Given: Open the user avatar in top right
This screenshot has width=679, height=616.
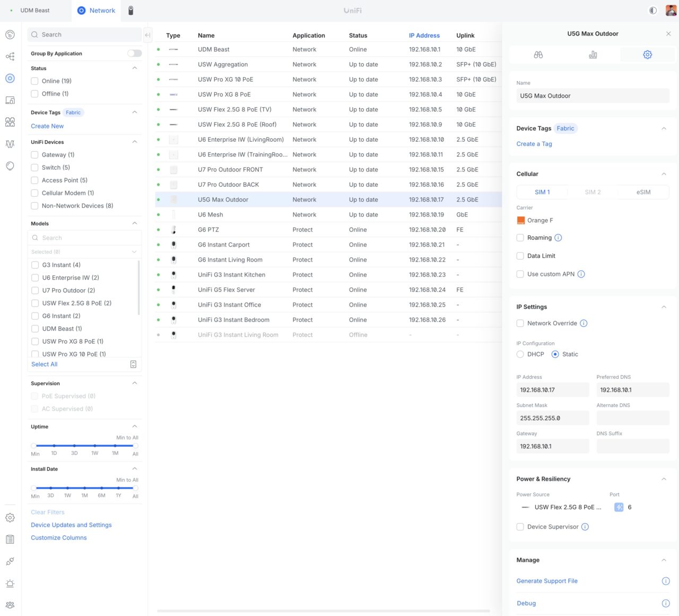Looking at the screenshot, I should coord(671,11).
